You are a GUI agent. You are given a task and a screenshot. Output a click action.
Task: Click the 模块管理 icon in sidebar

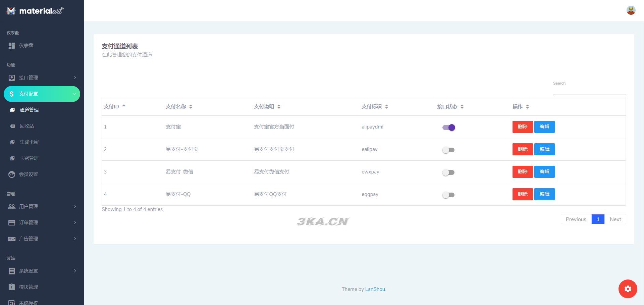click(12, 287)
